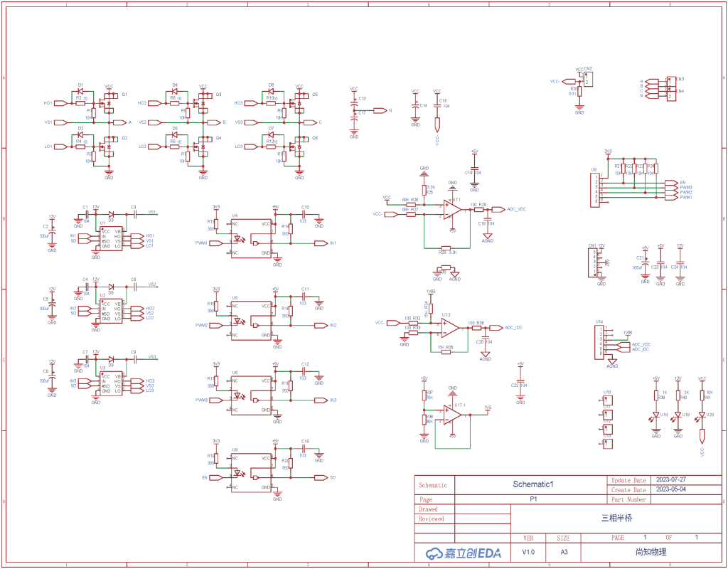Image resolution: width=728 pixels, height=569 pixels.
Task: Select the CN3 connector for A and B
Action: [x=671, y=83]
